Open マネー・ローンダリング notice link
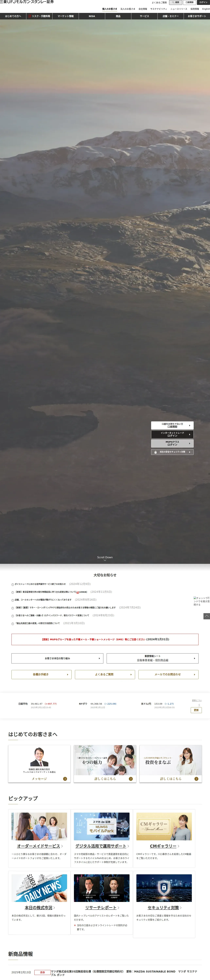 [x=65, y=608]
